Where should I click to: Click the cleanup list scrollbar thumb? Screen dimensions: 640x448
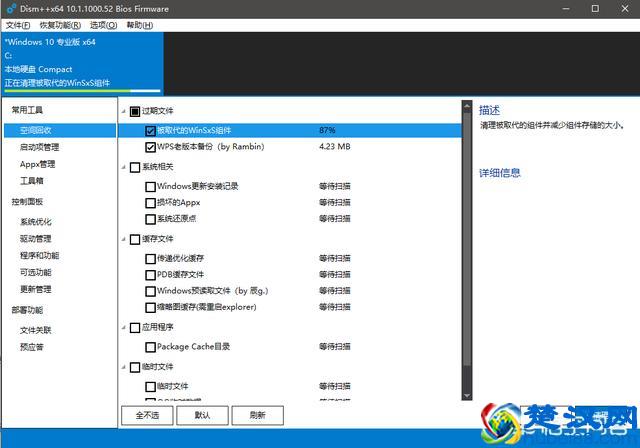click(467, 240)
